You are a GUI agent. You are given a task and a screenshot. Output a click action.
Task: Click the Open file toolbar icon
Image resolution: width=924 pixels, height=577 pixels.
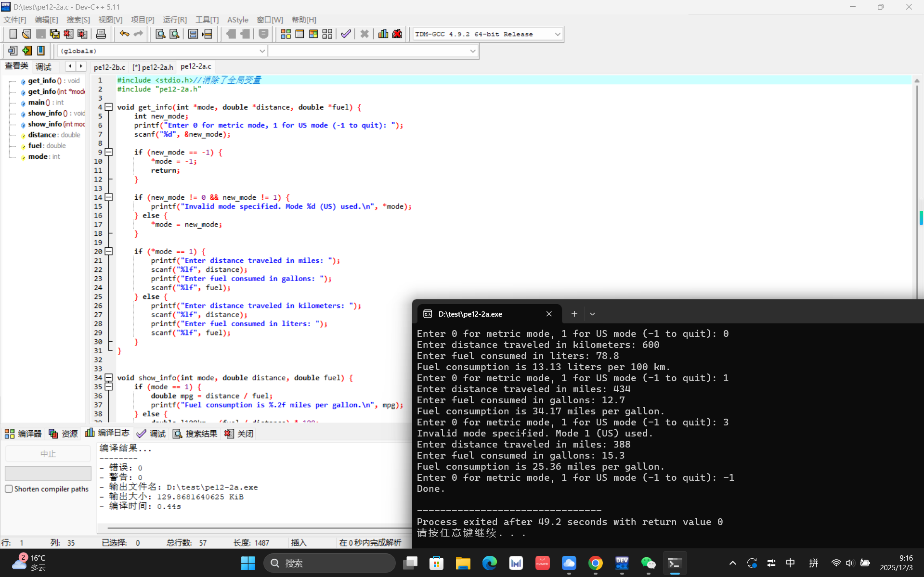[x=26, y=34]
